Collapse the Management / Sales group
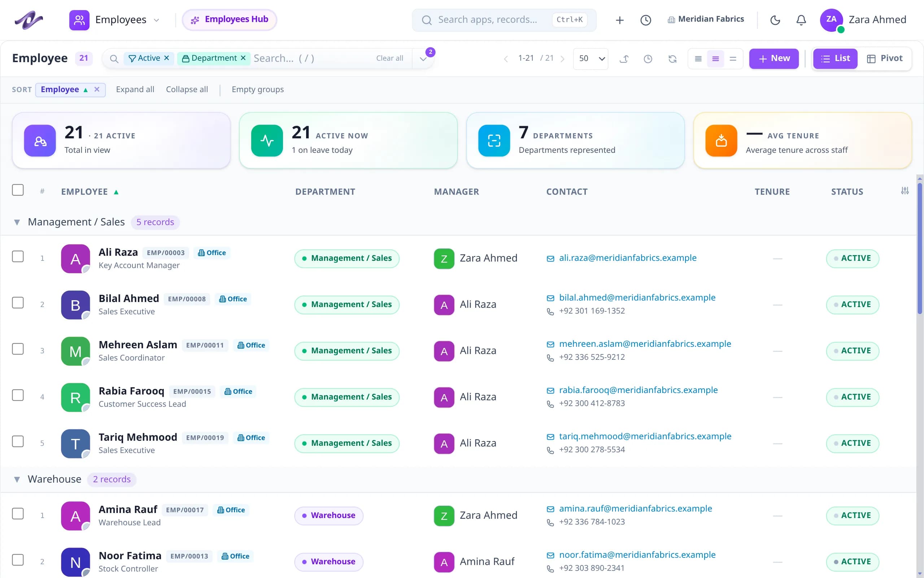This screenshot has height=578, width=924. (17, 222)
